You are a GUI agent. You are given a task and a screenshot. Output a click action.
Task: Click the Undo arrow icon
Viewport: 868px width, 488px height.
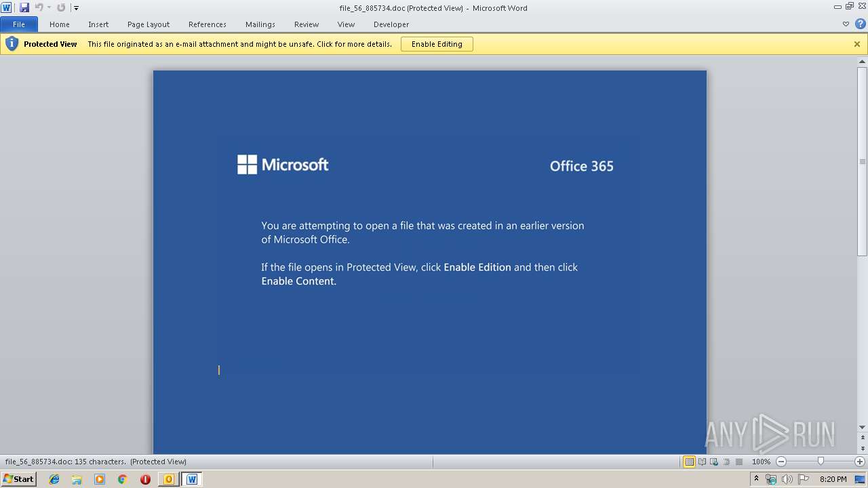tap(39, 7)
